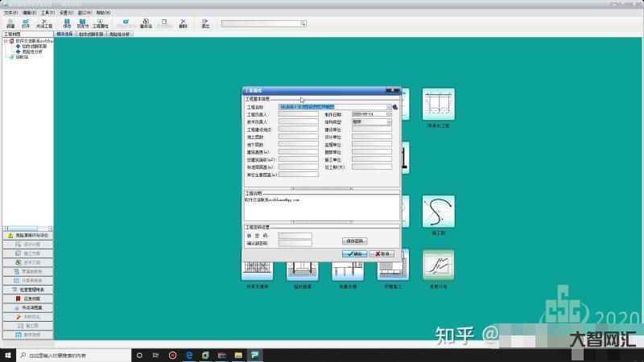The image size is (644, 362).
Task: Open the 结构类型 dropdown in dialog
Action: pos(389,121)
